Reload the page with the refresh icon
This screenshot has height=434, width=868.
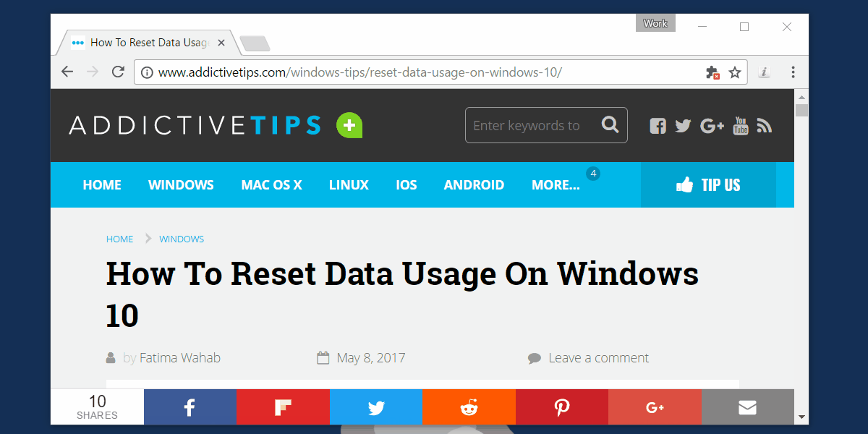click(118, 72)
